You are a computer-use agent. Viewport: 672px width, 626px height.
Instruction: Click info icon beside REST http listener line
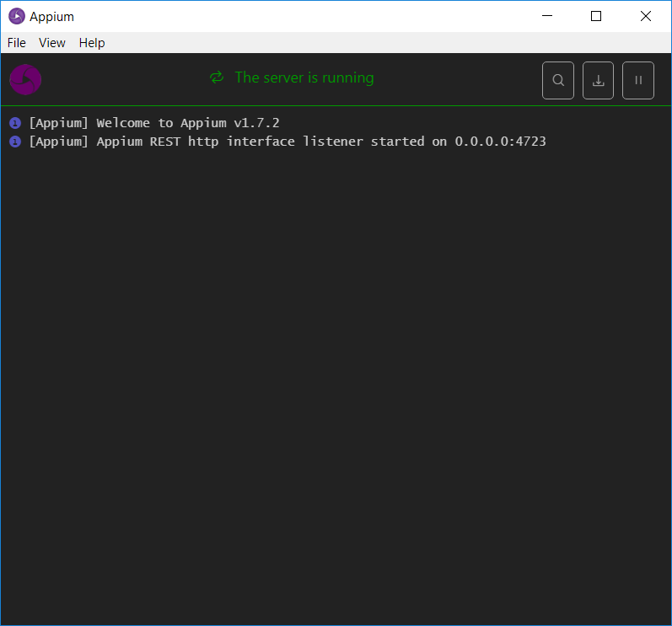pyautogui.click(x=15, y=142)
